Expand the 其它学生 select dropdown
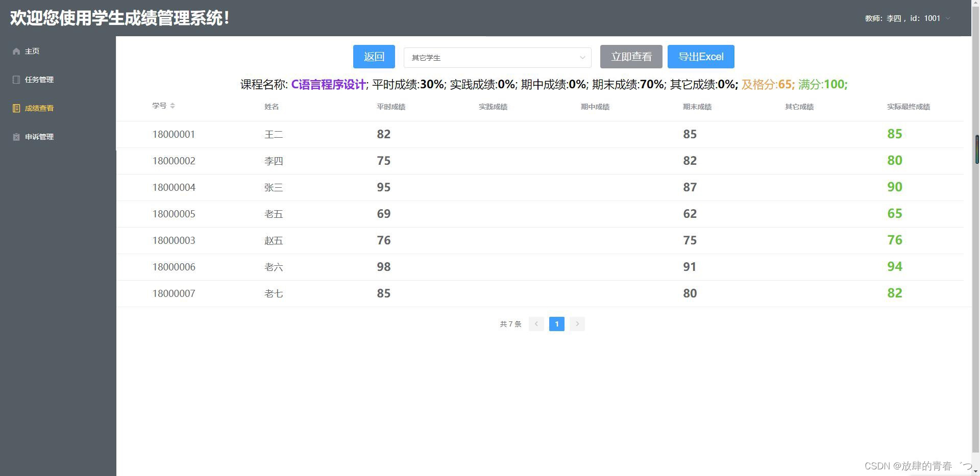The width and height of the screenshot is (980, 476). click(x=497, y=58)
